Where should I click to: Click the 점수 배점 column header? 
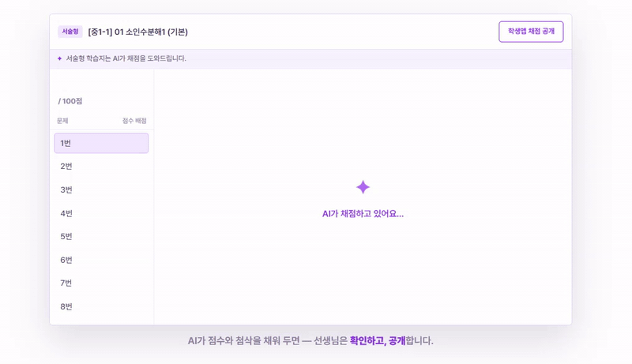tap(134, 121)
